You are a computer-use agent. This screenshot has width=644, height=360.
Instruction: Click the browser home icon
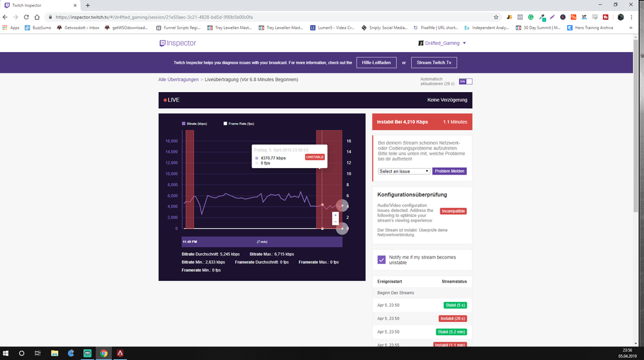pyautogui.click(x=37, y=17)
